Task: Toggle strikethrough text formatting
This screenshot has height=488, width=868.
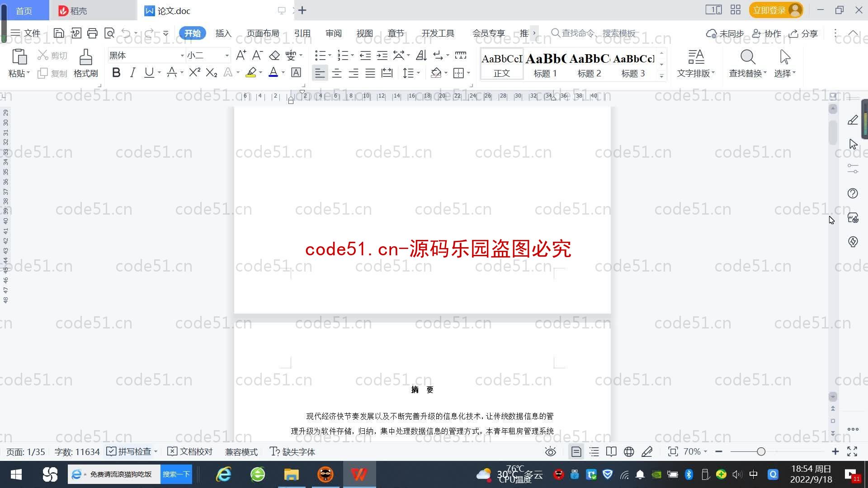Action: 172,72
